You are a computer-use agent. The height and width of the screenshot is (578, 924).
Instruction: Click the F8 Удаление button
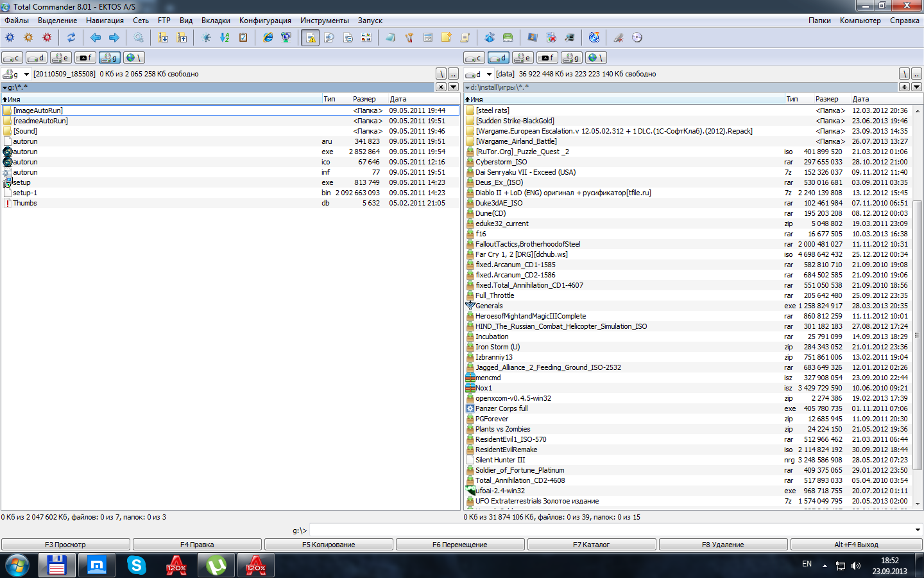723,545
